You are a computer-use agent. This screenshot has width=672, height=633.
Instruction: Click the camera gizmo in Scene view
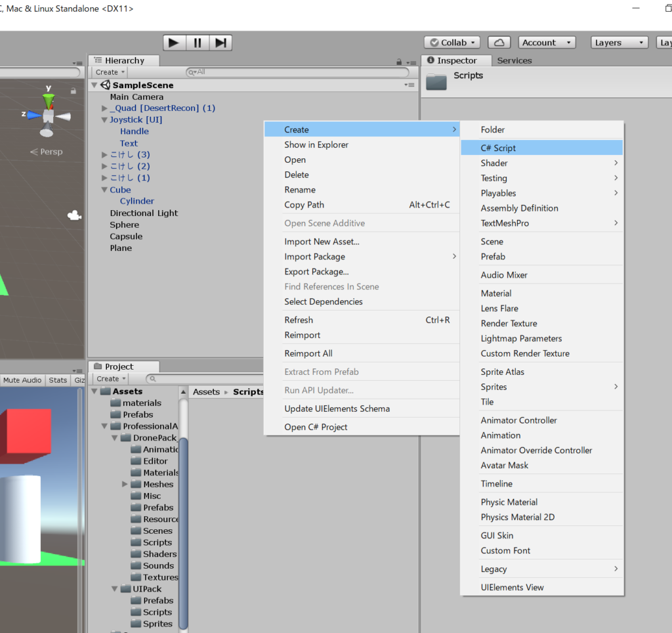[x=75, y=215]
